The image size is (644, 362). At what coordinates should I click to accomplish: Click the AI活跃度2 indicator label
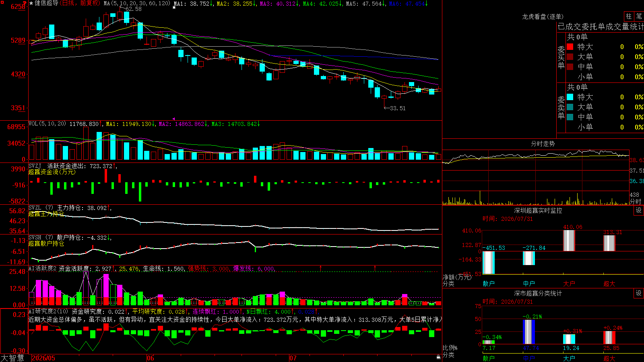click(42, 268)
